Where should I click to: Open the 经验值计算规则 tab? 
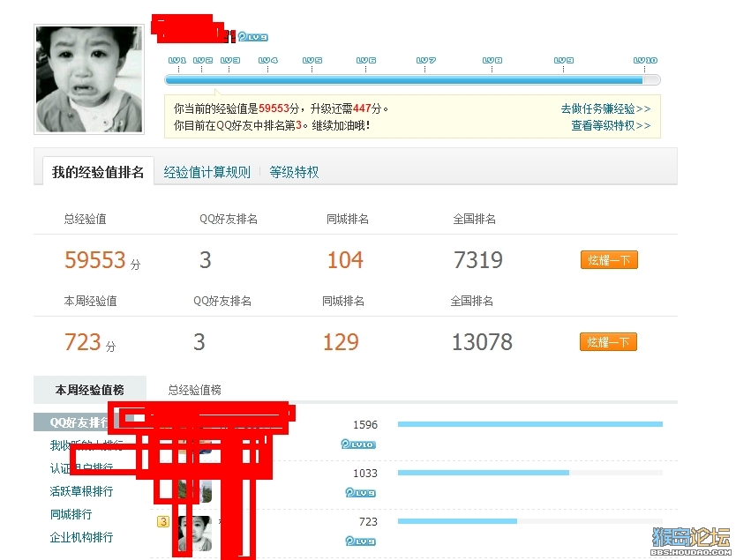click(207, 172)
